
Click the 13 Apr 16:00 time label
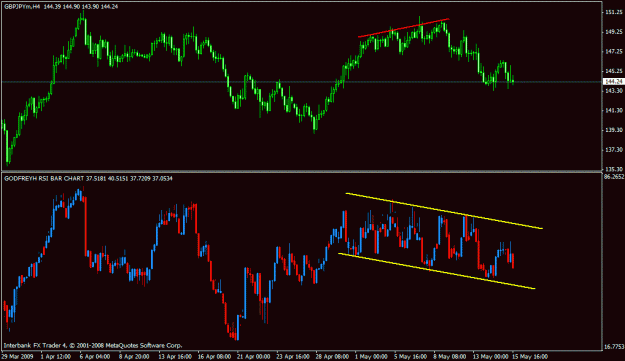175,356
